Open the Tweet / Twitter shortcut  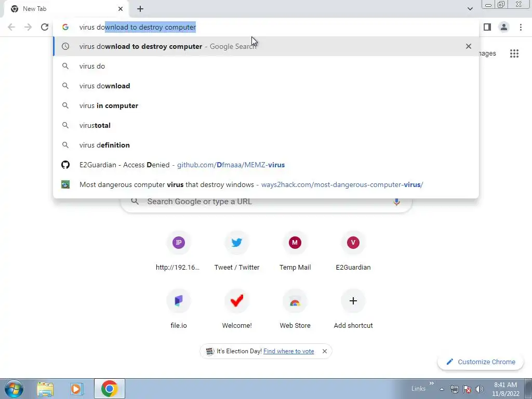237,251
